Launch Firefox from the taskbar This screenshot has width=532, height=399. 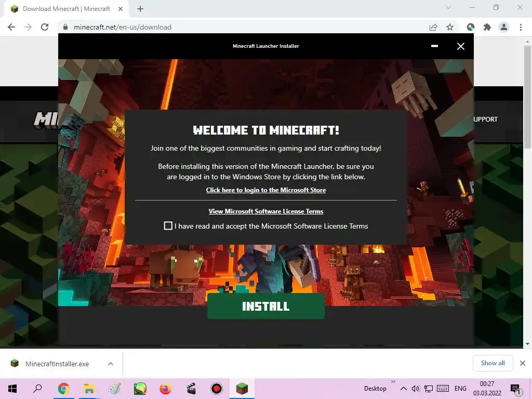tap(165, 389)
